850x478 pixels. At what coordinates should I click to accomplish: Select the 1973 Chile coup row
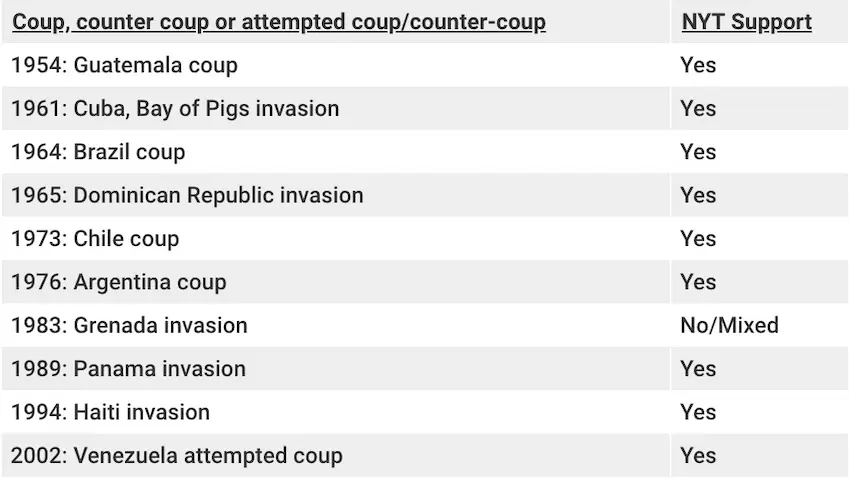click(425, 238)
